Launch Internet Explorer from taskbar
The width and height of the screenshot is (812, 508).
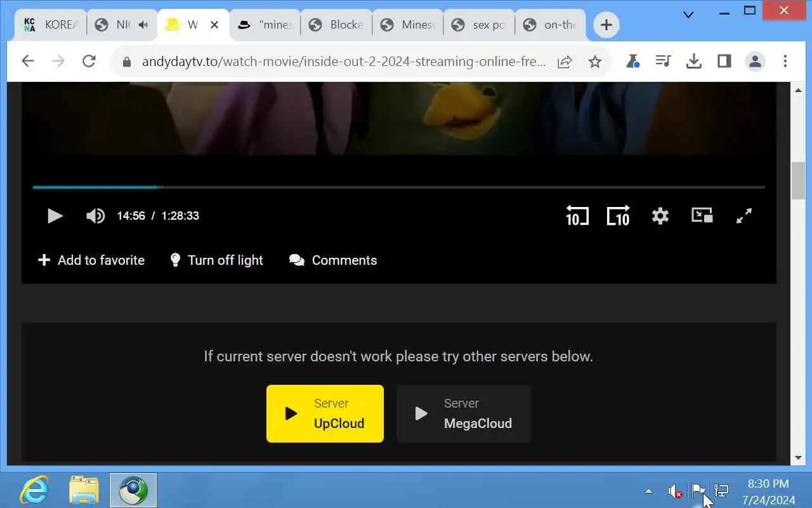pyautogui.click(x=34, y=490)
